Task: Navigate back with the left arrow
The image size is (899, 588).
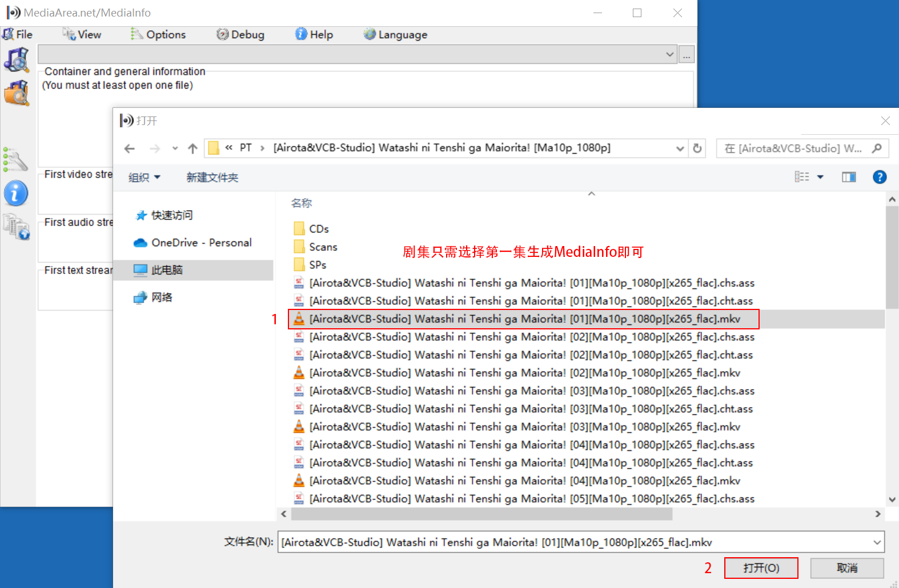Action: 130,148
